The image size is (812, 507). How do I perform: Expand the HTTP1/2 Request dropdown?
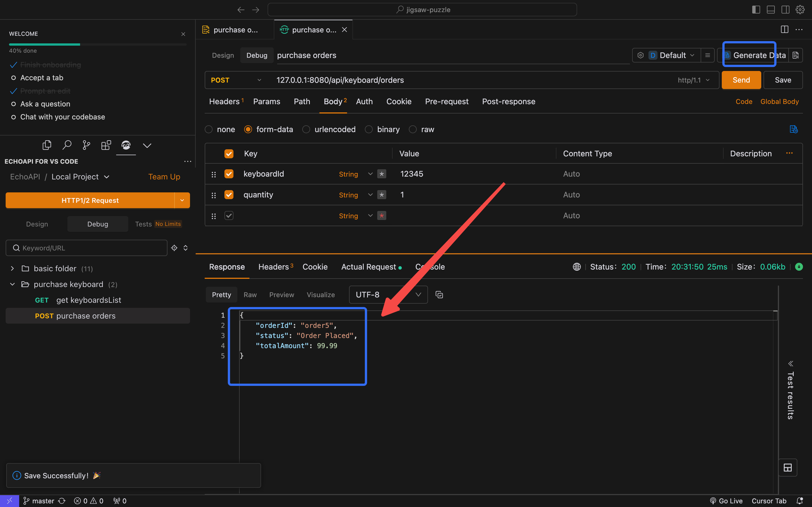click(x=182, y=200)
